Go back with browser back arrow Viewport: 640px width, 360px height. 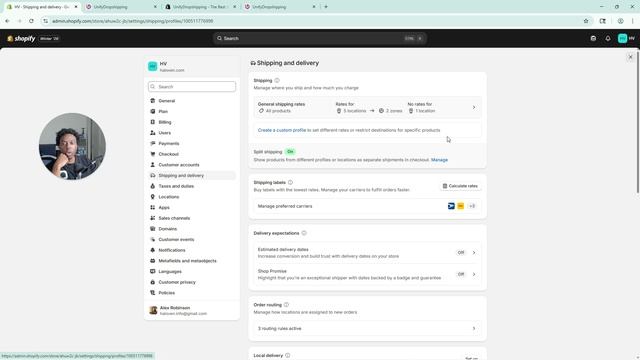pos(7,21)
